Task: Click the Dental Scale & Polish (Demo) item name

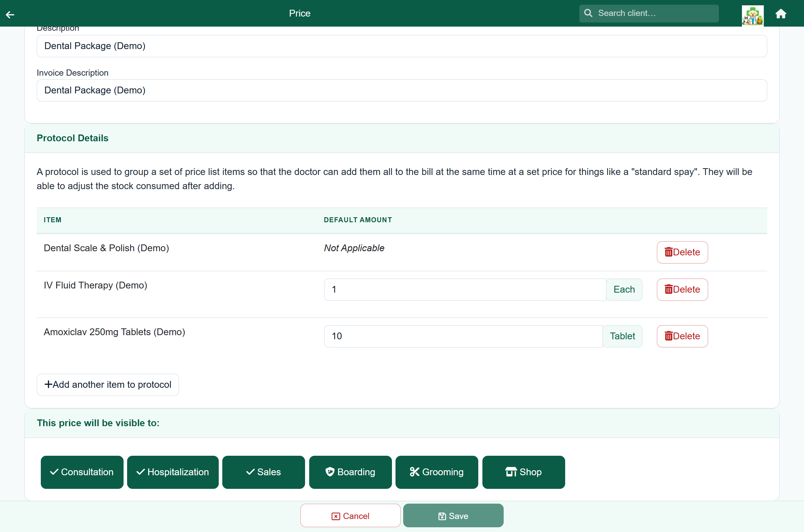Action: coord(106,248)
